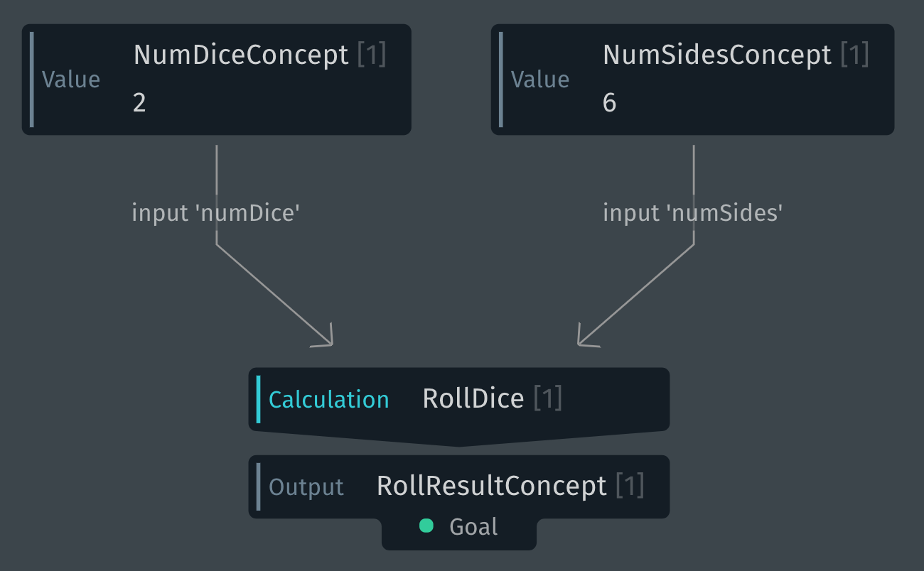Viewport: 924px width, 571px height.
Task: Click the [1] count beside RollDice
Action: pyautogui.click(x=547, y=398)
